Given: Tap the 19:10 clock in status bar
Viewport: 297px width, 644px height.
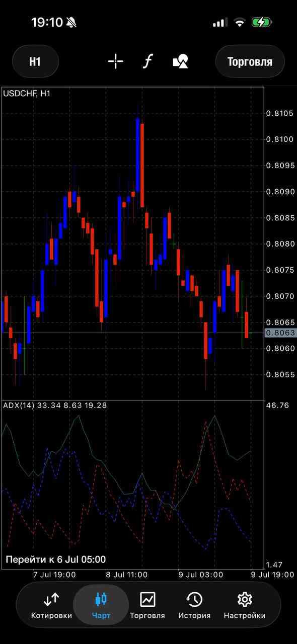Looking at the screenshot, I should [47, 22].
